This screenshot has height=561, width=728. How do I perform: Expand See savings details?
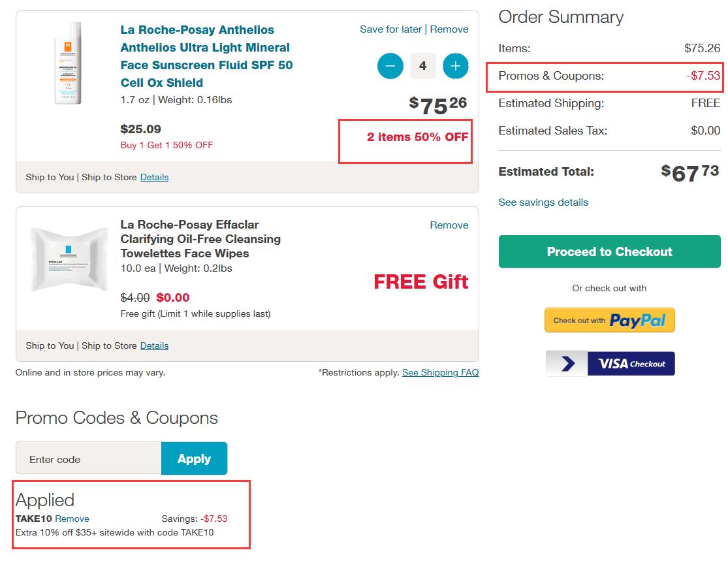point(543,202)
